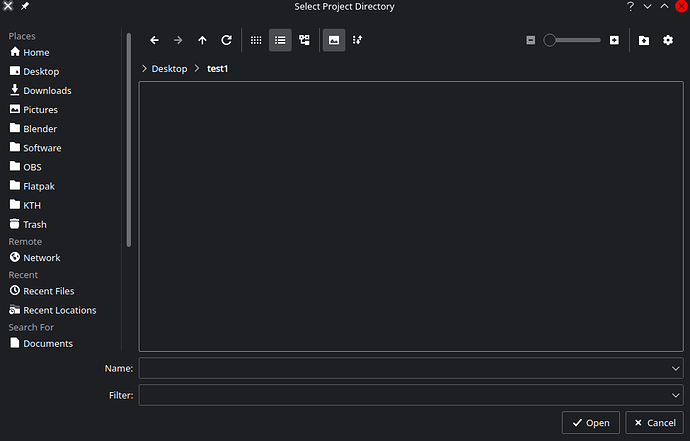Expand the Filter dropdown
The height and width of the screenshot is (441, 690).
pyautogui.click(x=676, y=395)
